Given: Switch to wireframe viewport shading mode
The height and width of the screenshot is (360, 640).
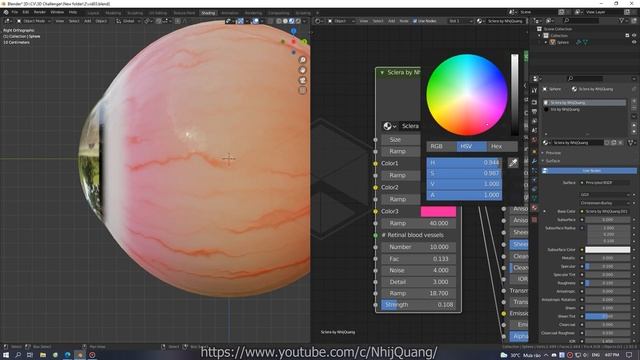Looking at the screenshot, I should coord(279,21).
